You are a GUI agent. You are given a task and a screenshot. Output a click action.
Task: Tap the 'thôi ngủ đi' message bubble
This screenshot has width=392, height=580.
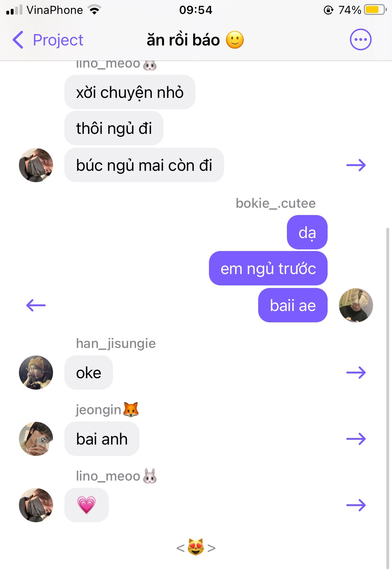click(114, 128)
